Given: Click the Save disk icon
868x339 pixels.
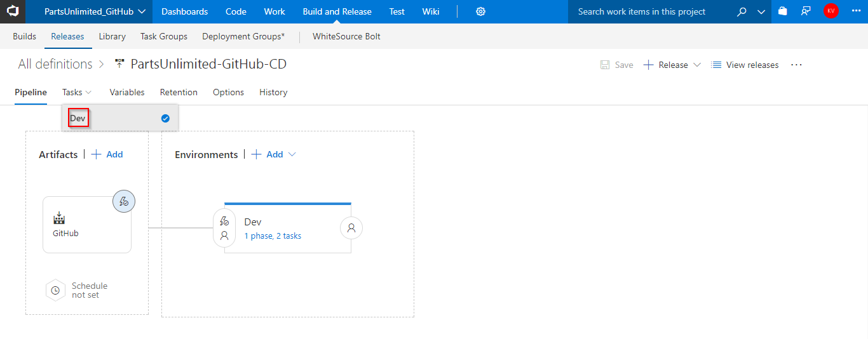Looking at the screenshot, I should tap(605, 65).
